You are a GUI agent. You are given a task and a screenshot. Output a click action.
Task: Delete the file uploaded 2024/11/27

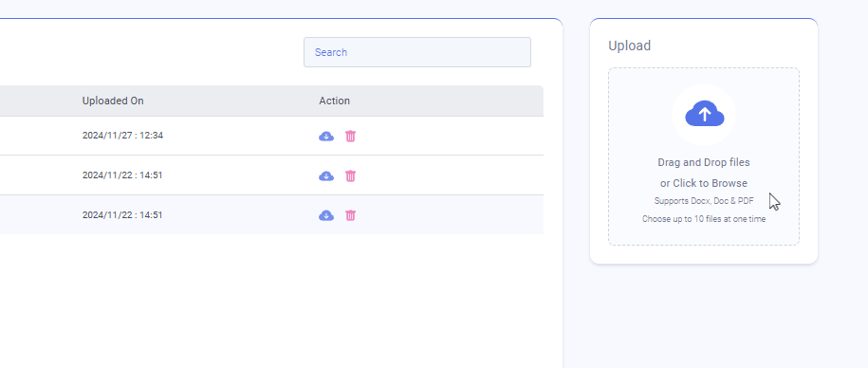click(350, 137)
